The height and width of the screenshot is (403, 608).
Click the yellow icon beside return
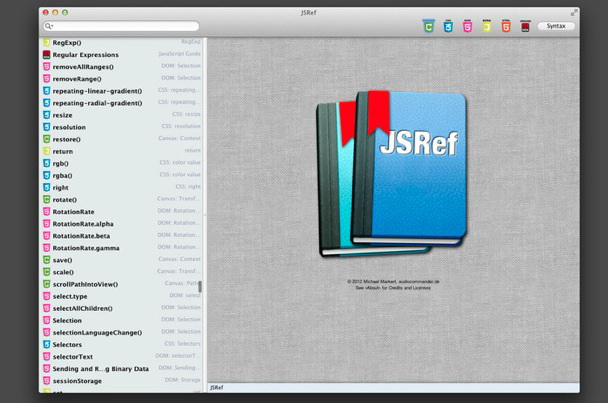tap(47, 151)
